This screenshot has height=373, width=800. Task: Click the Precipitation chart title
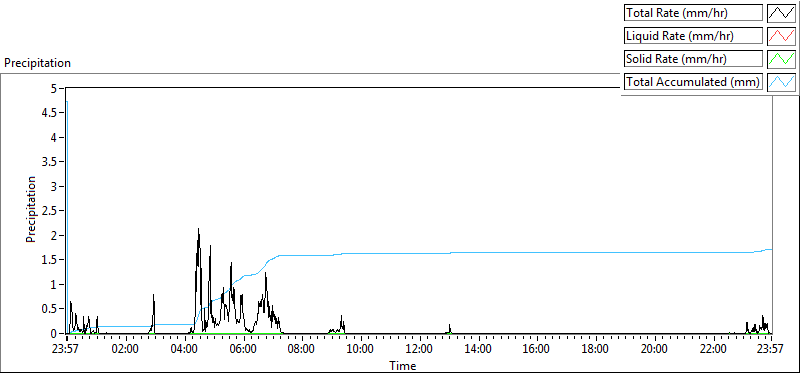point(37,63)
